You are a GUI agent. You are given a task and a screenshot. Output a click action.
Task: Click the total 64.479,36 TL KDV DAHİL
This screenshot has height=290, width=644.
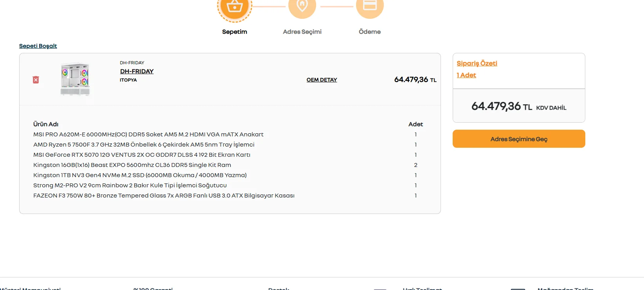tap(519, 106)
